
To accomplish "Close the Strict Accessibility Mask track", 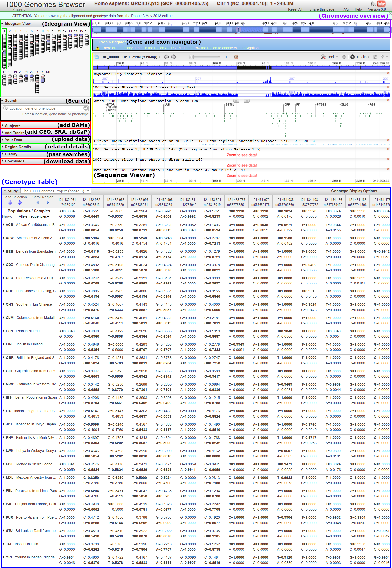I will coord(388,87).
